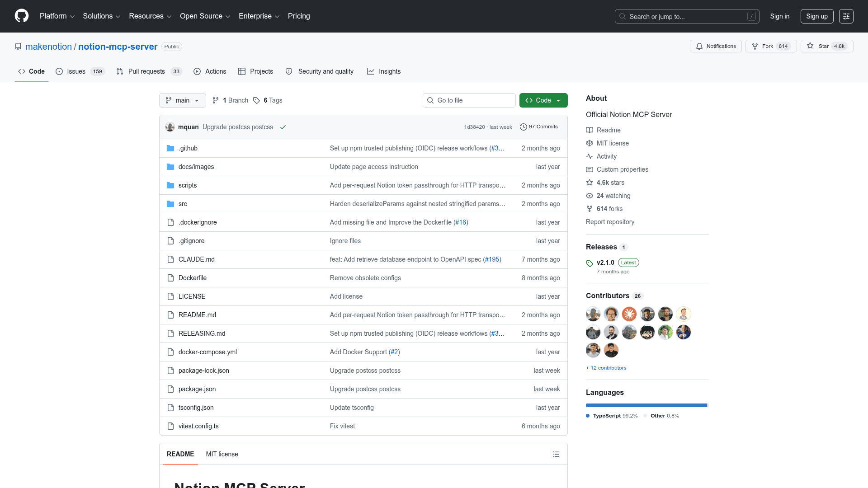Click the Dockerfile file icon

[170, 278]
